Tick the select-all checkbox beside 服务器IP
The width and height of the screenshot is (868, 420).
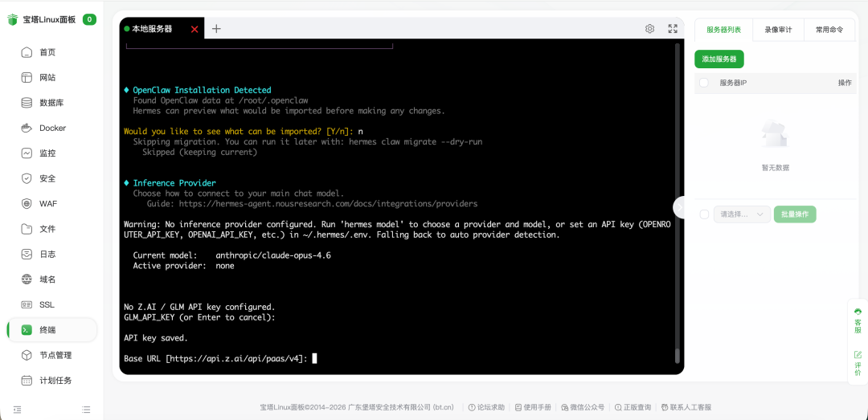point(704,83)
